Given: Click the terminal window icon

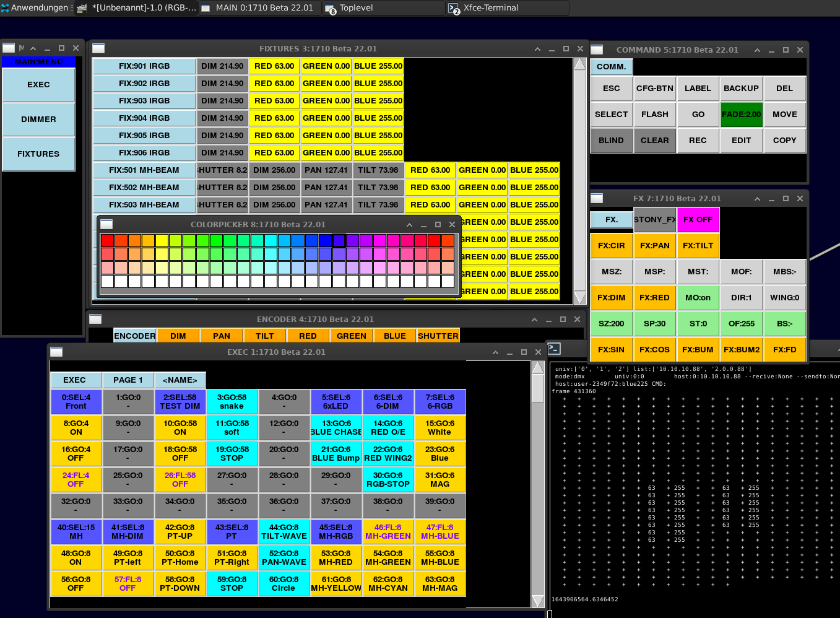Looking at the screenshot, I should (x=555, y=349).
